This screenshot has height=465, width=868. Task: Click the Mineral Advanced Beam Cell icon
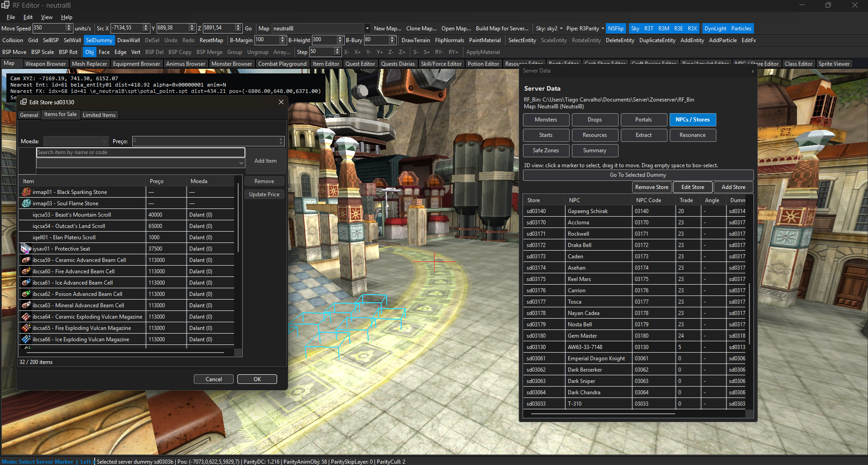click(x=26, y=305)
